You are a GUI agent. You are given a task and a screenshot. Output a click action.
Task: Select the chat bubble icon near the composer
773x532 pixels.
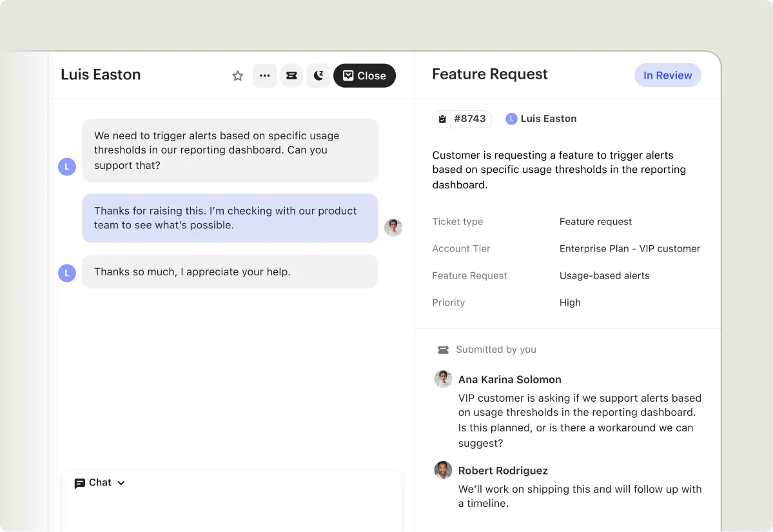(x=79, y=482)
